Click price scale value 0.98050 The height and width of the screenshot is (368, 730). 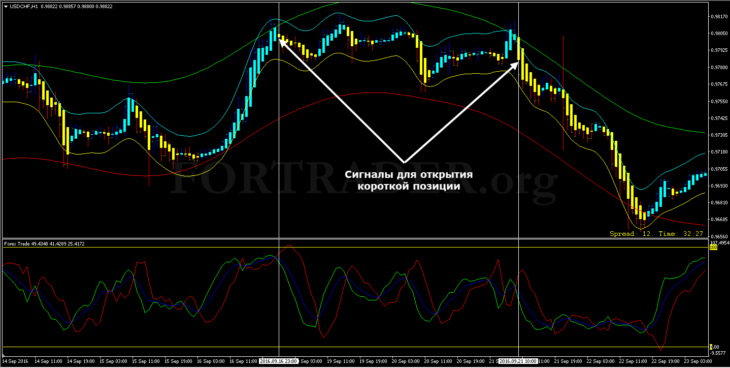point(718,33)
